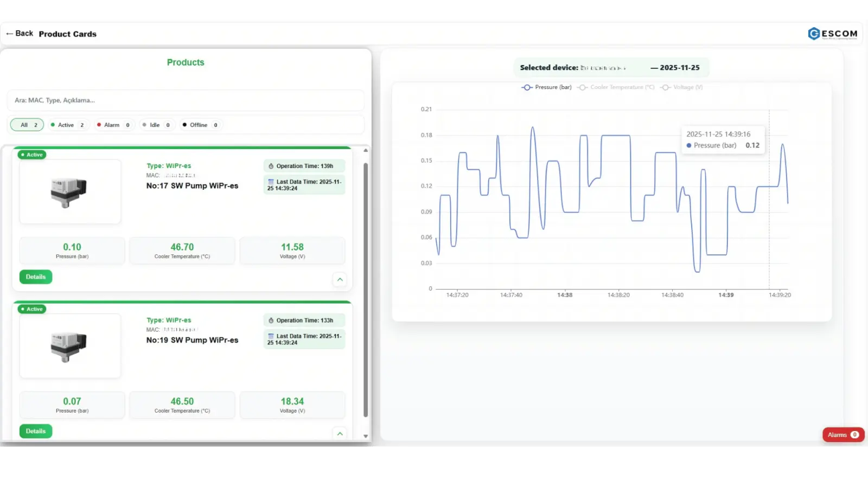Toggle Voltage (V) legend series
This screenshot has height=488, width=868.
[681, 87]
